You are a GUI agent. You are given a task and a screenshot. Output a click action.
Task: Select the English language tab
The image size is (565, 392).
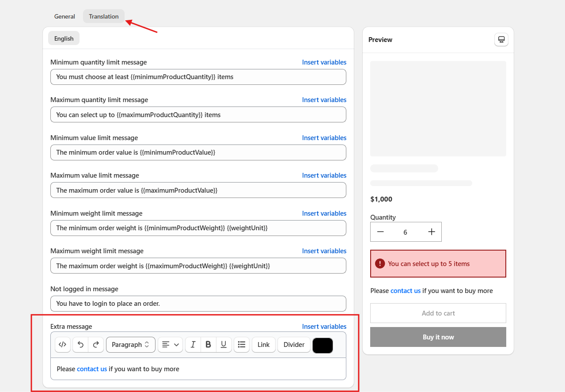64,38
